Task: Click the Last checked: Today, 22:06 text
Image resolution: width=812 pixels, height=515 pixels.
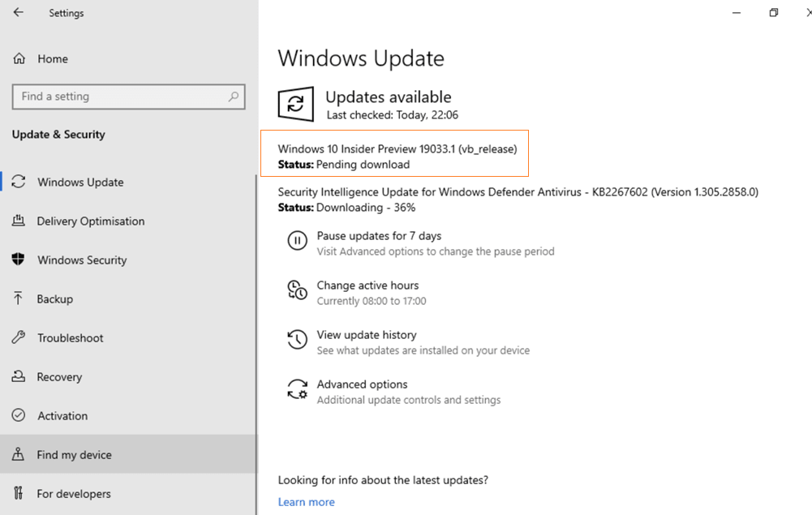Action: (392, 115)
